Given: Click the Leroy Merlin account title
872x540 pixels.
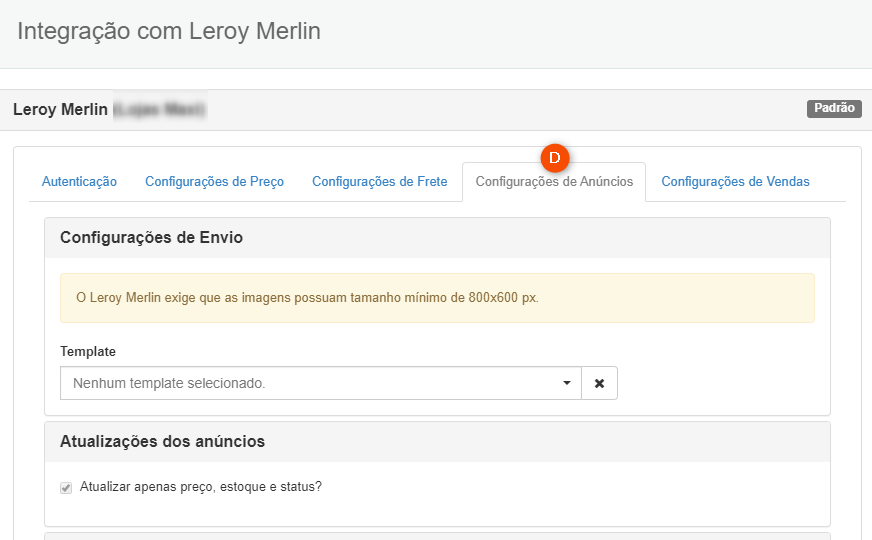Looking at the screenshot, I should [x=60, y=109].
